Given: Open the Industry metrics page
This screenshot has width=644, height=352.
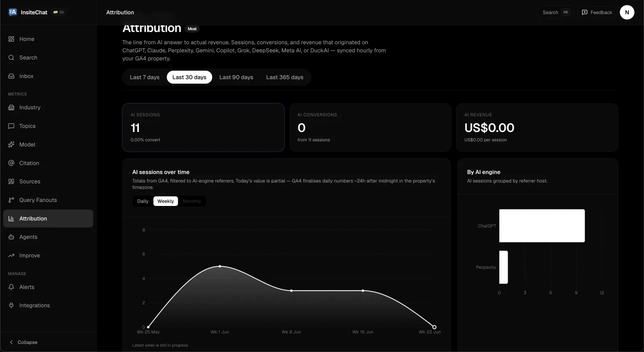Looking at the screenshot, I should pyautogui.click(x=48, y=107).
